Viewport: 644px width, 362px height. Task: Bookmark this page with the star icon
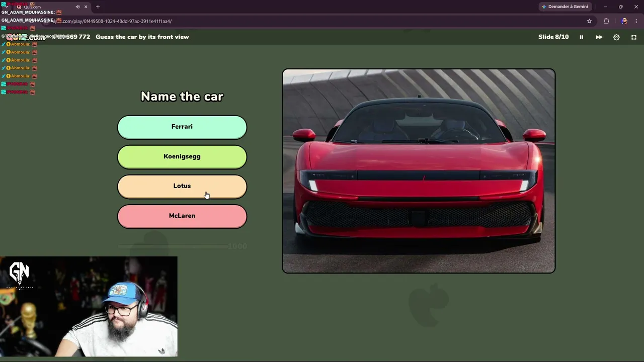point(589,21)
